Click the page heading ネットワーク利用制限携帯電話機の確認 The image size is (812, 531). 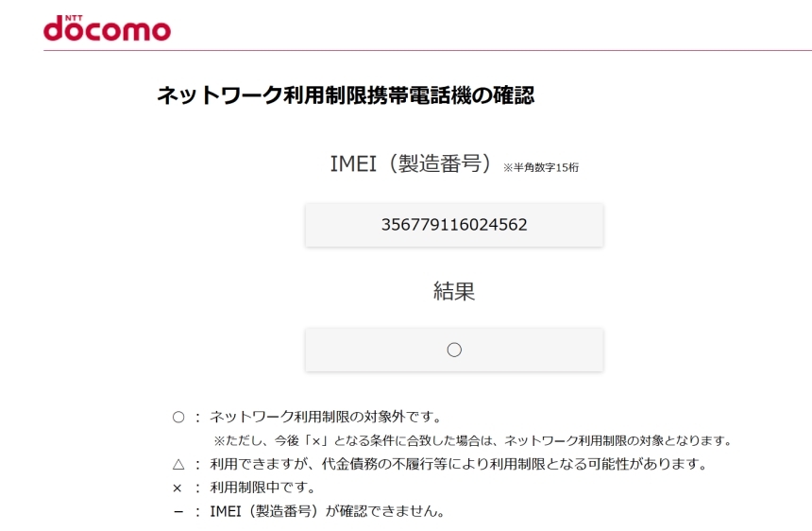coord(346,95)
